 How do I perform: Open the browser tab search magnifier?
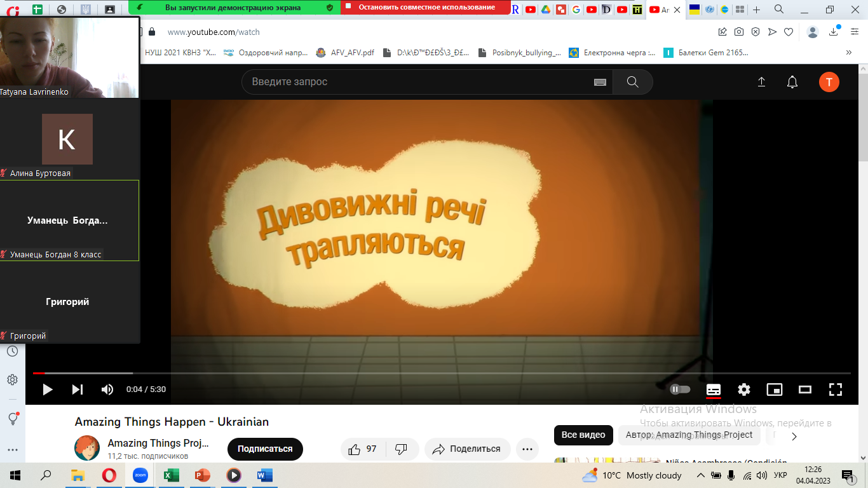pos(779,9)
